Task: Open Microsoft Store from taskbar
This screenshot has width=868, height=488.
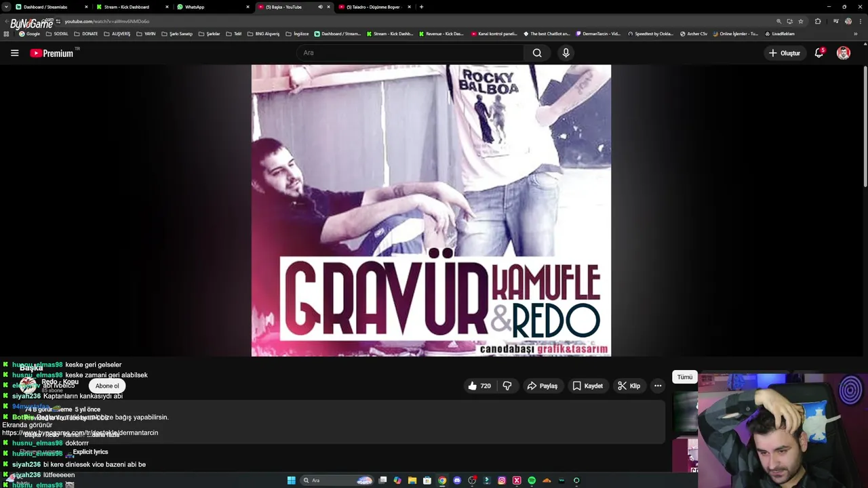Action: [x=427, y=481]
